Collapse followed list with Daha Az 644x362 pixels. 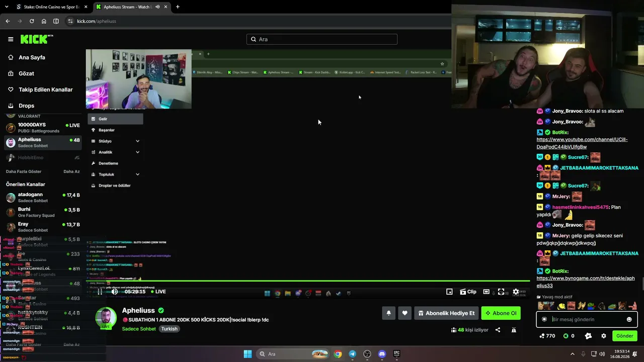coord(71,171)
